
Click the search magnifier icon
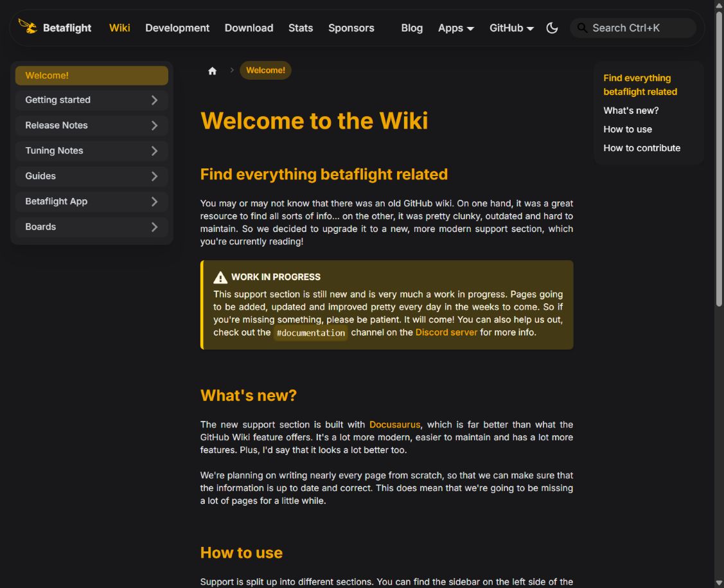[582, 28]
